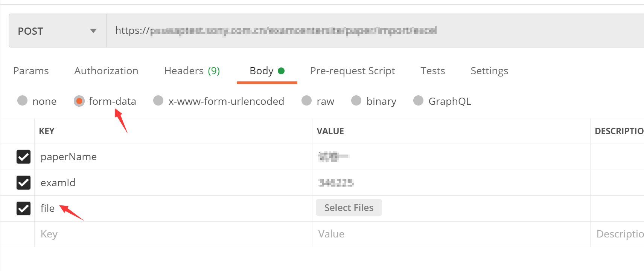Select the raw body option
The width and height of the screenshot is (644, 271).
307,101
